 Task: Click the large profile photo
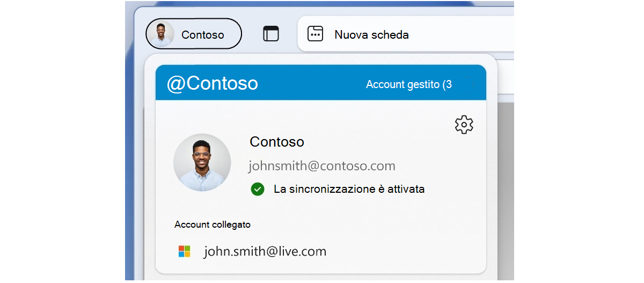point(202,163)
